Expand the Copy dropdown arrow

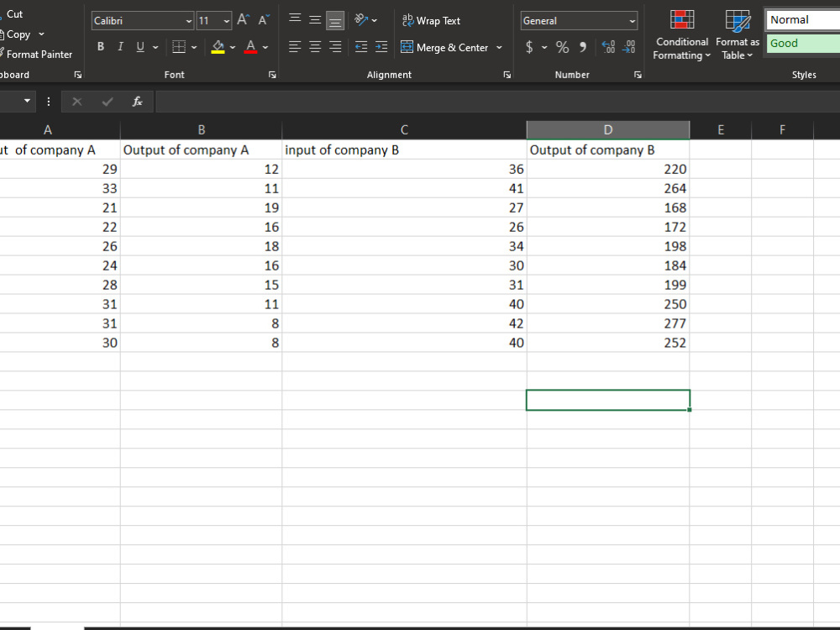click(x=42, y=34)
